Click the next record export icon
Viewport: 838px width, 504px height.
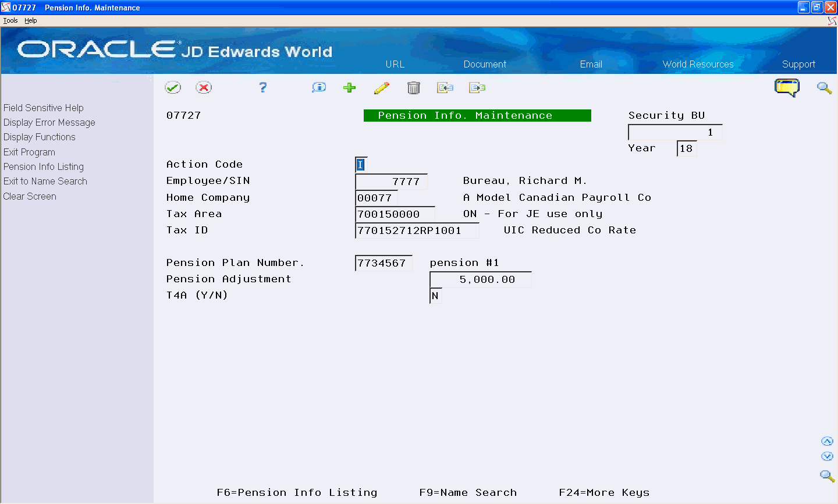[x=477, y=88]
